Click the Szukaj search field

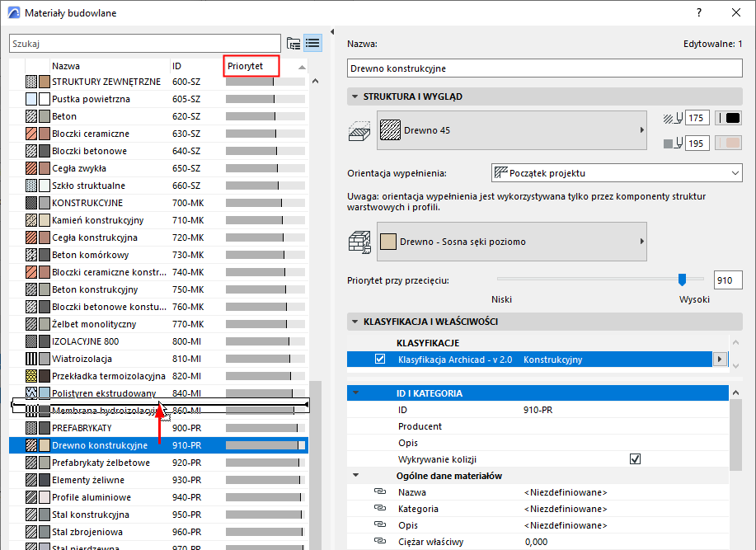[x=144, y=44]
